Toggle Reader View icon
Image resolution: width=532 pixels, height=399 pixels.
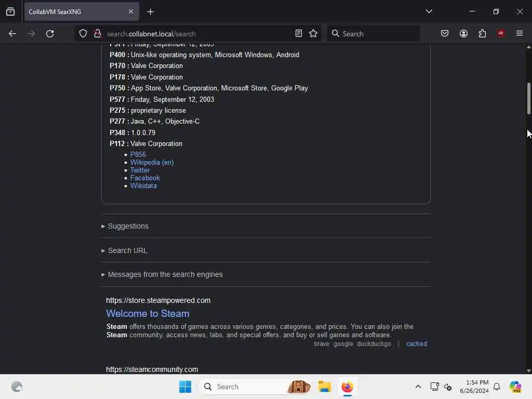pos(299,33)
